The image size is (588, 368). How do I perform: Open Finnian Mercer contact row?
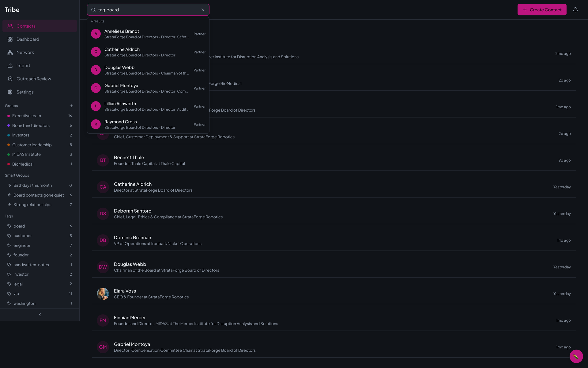tap(334, 320)
